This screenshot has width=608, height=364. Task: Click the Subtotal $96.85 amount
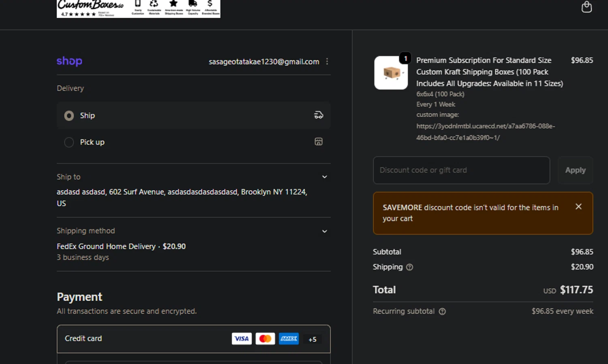click(x=582, y=252)
